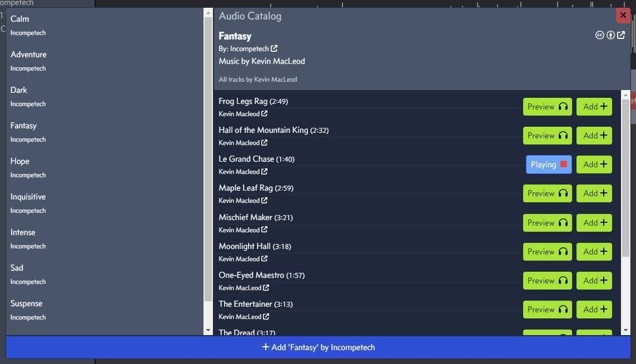Click 'All tracks by Kevin MacLeod' text

pos(257,79)
